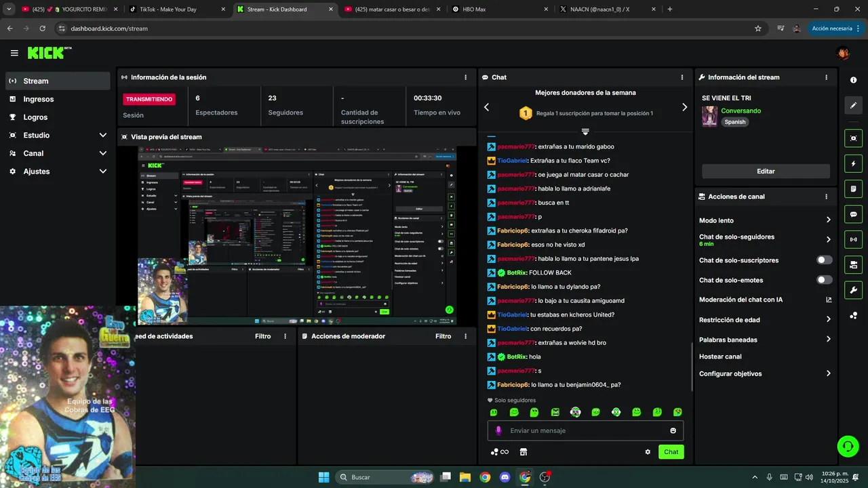Select Ingresos in the left sidebar
Screen dimensions: 868x488
(x=58, y=99)
